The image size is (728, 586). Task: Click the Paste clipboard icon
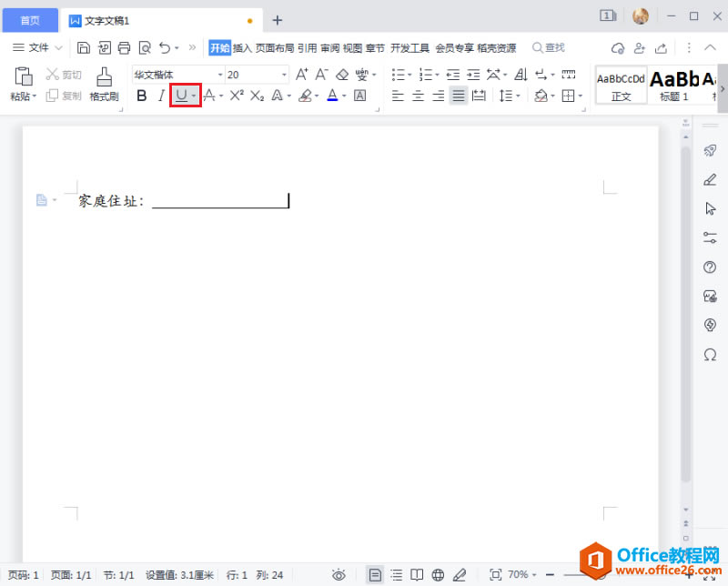pyautogui.click(x=24, y=76)
